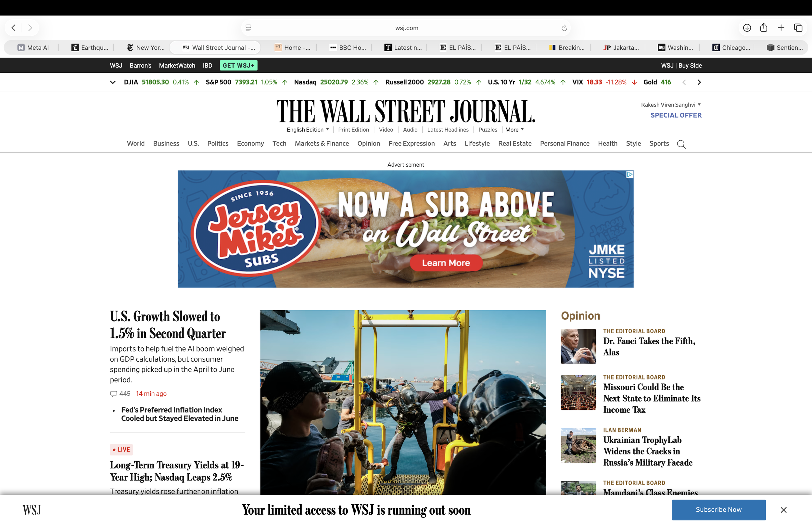The width and height of the screenshot is (812, 525).
Task: Click the browser forward arrow
Action: click(x=30, y=28)
